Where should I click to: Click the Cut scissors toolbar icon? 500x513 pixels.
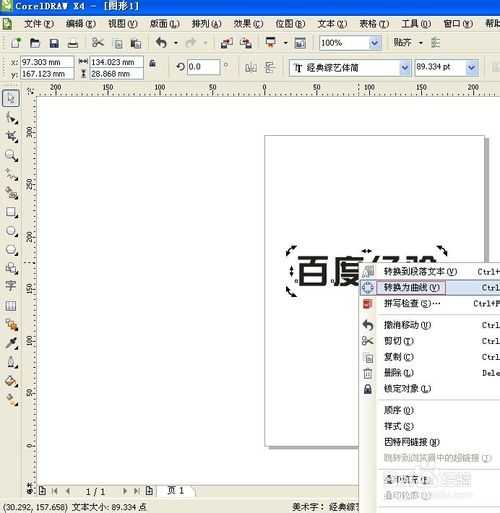point(98,43)
